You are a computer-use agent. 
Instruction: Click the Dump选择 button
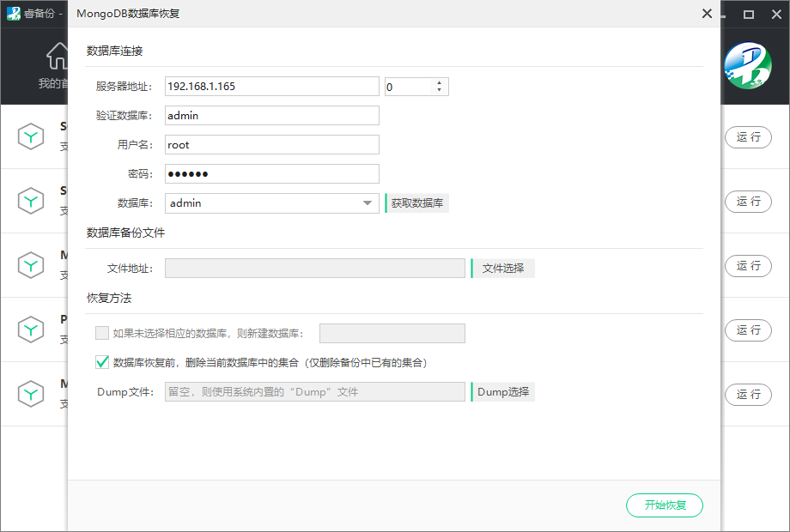(503, 391)
